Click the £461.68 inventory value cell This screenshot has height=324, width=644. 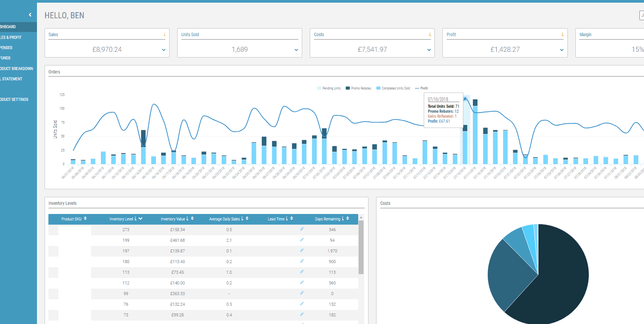coord(178,240)
